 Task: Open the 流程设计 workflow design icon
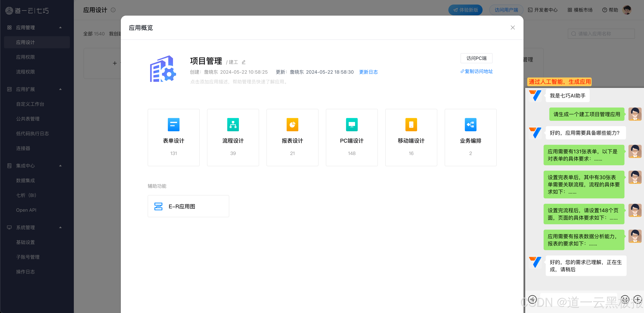tap(233, 124)
